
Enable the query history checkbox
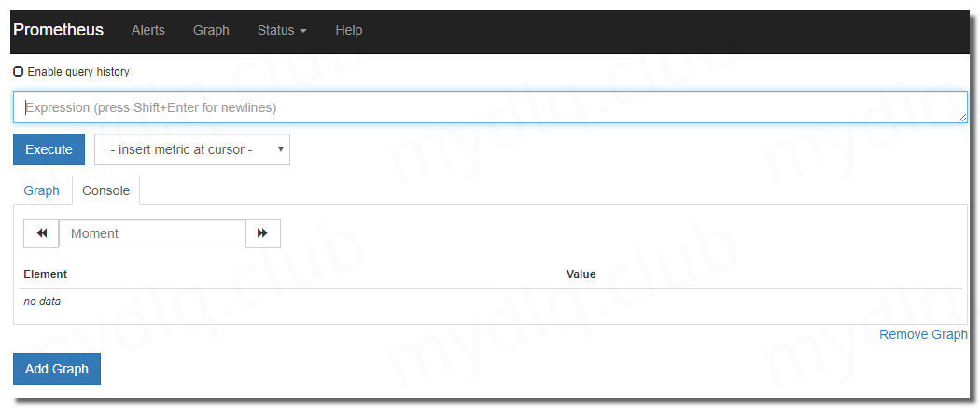(18, 72)
